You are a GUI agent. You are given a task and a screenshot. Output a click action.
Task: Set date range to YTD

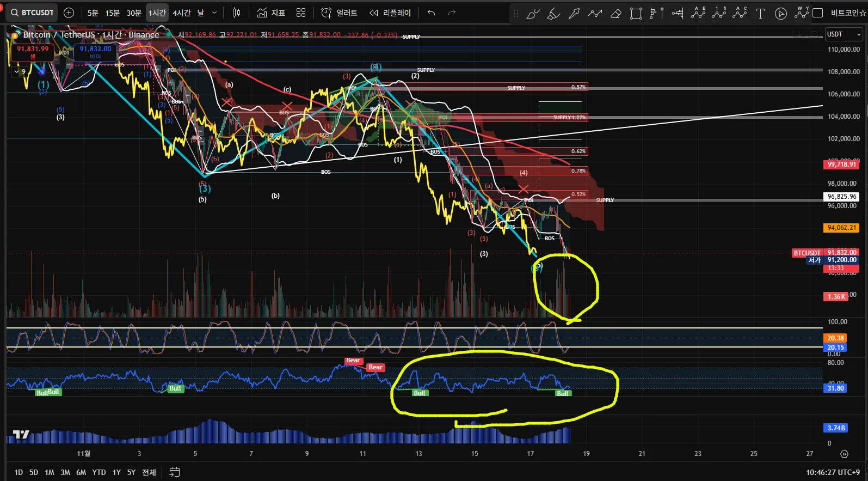coord(99,472)
